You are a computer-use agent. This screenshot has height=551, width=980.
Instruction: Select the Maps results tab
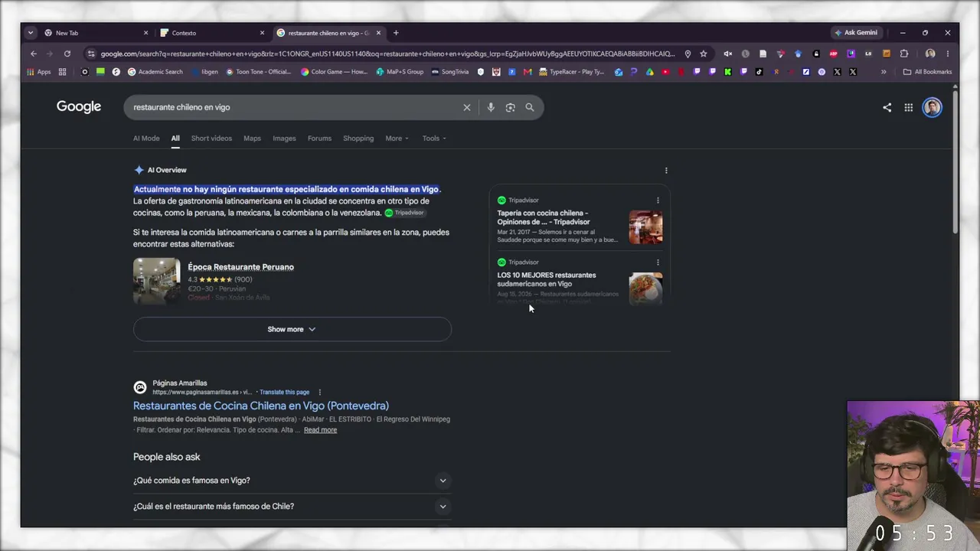click(252, 139)
